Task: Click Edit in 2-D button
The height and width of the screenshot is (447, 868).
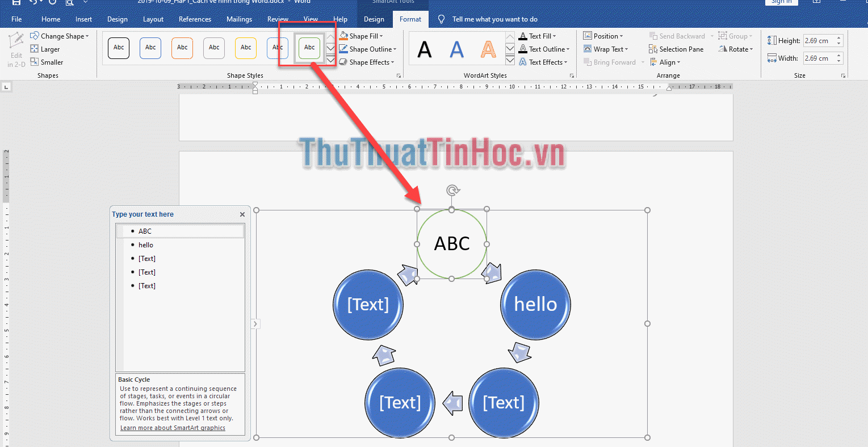Action: click(x=16, y=50)
